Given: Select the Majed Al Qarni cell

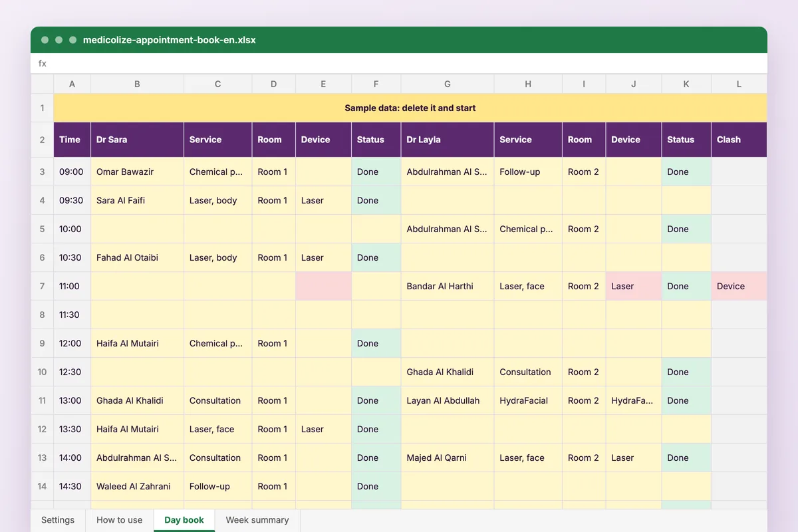Looking at the screenshot, I should click(x=448, y=458).
